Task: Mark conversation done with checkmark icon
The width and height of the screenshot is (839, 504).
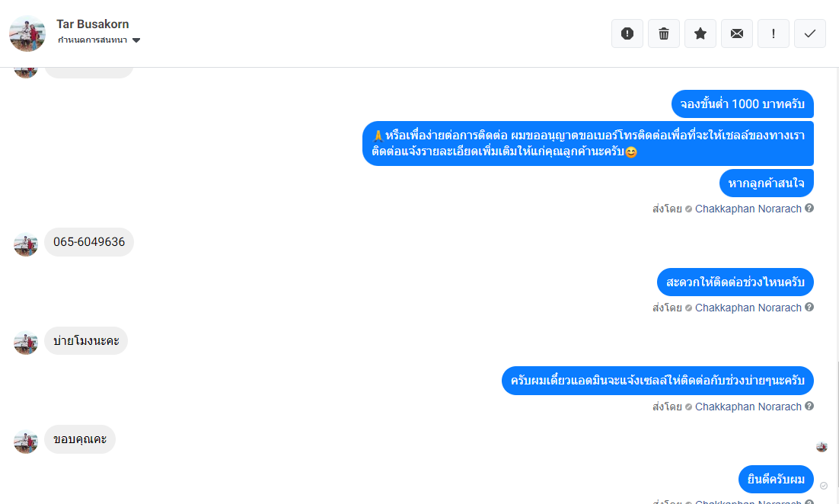Action: click(810, 33)
